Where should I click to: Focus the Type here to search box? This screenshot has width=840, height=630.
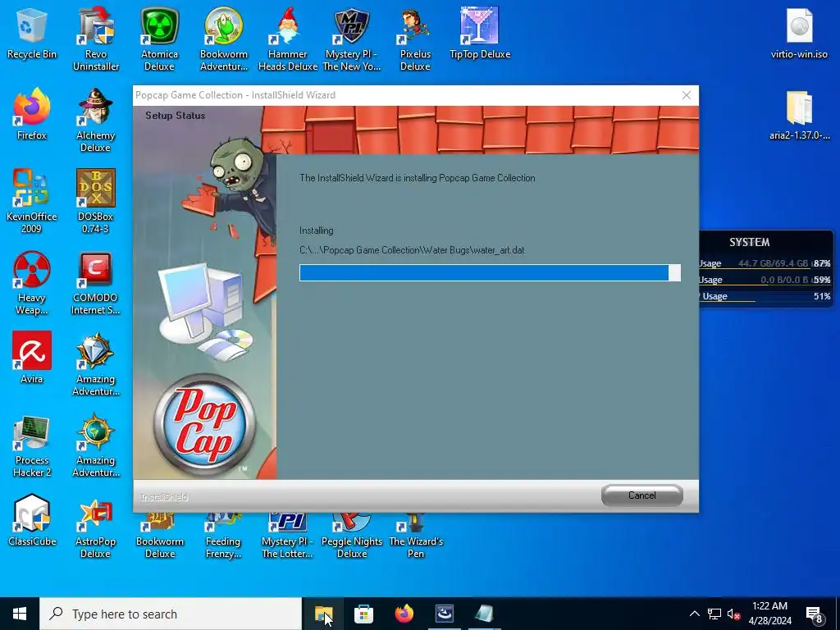coord(171,614)
